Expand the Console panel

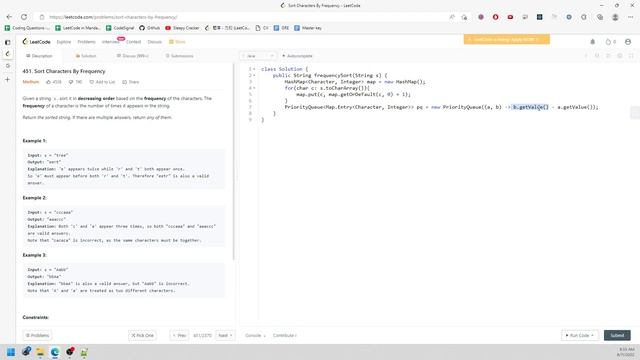(255, 336)
